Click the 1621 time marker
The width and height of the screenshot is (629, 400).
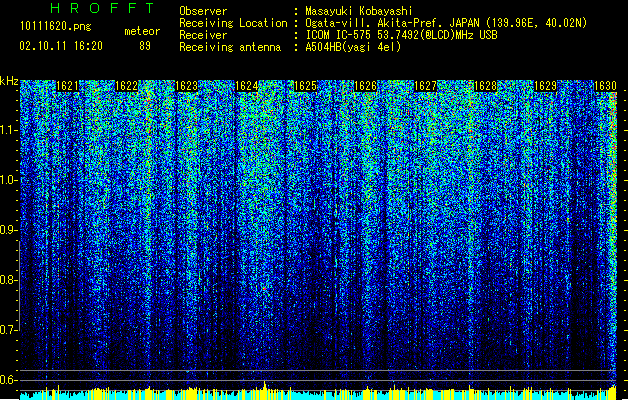pos(67,86)
